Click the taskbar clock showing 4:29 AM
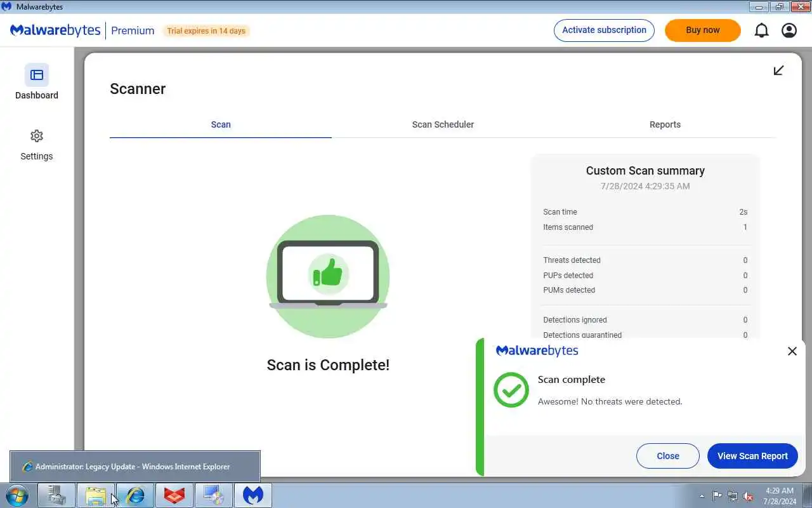 [x=780, y=496]
